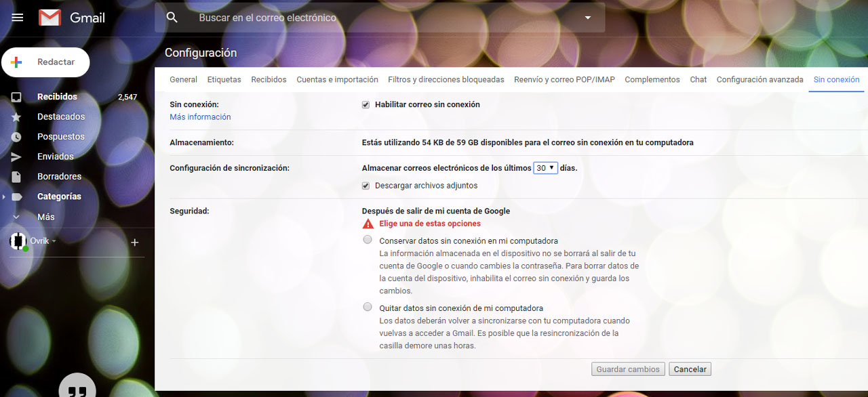868x397 pixels.
Task: Click the Pospuestos clock icon
Action: (16, 137)
